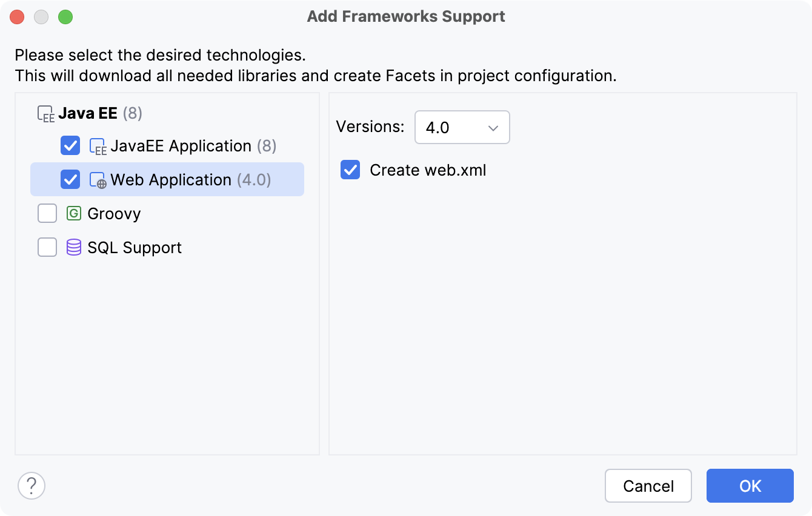The width and height of the screenshot is (812, 516).
Task: Select the Groovy list entry
Action: (x=114, y=213)
